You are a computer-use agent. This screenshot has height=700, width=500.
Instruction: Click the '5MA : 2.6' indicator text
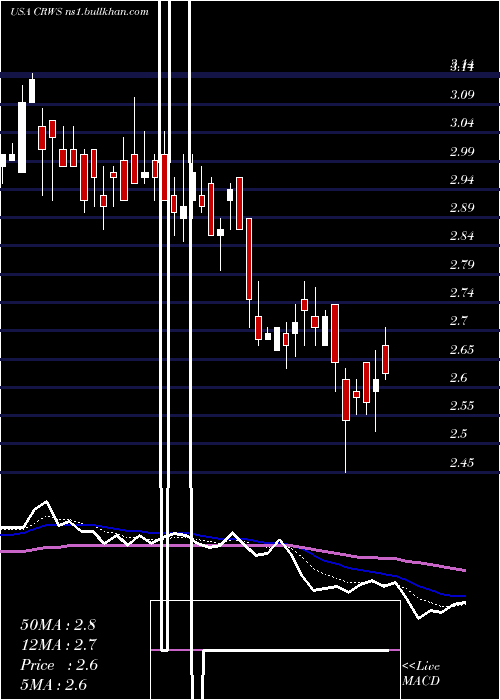(x=53, y=684)
